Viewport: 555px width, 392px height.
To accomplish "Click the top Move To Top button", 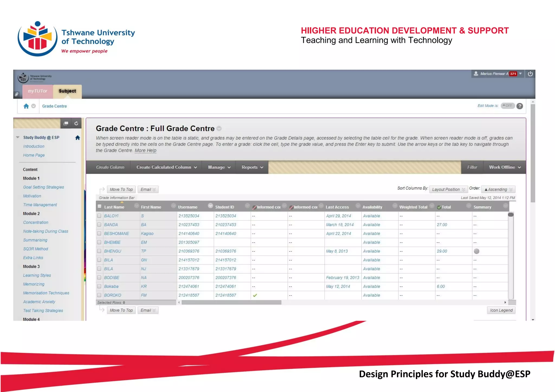I will (121, 189).
